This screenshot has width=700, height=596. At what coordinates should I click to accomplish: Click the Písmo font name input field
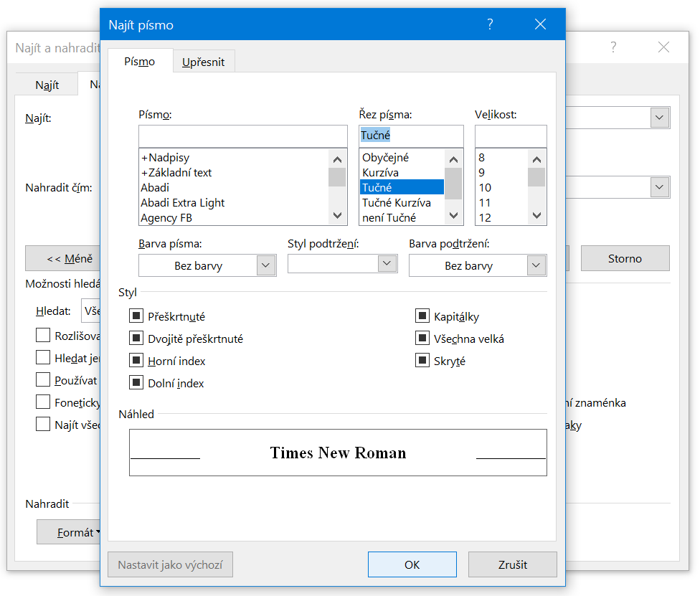point(242,136)
